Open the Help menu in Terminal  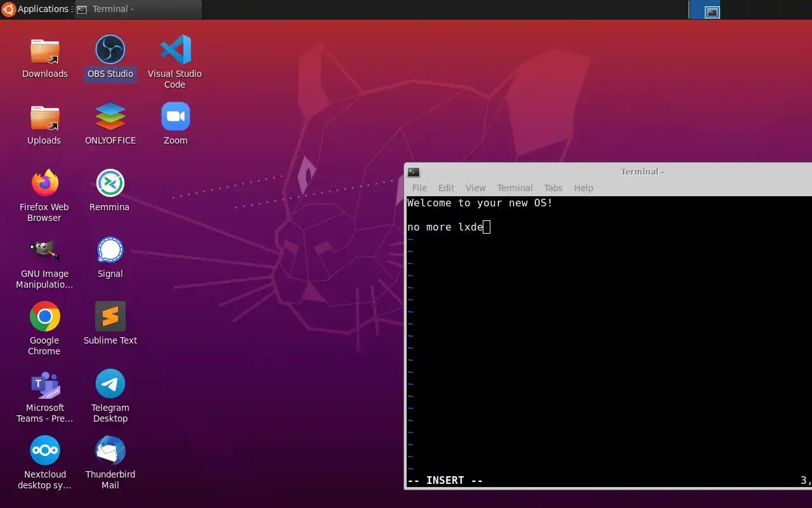coord(583,188)
